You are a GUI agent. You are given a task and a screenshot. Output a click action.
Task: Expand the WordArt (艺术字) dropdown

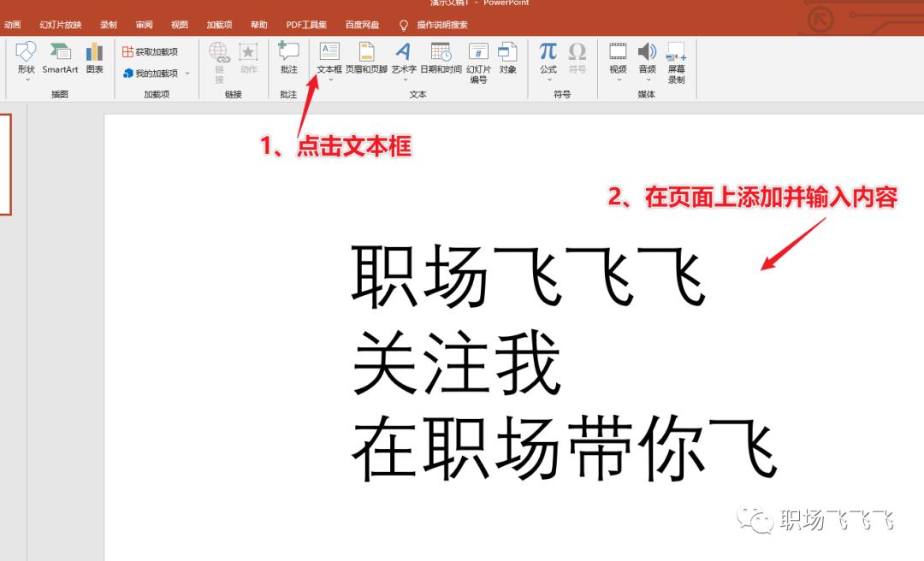403,80
